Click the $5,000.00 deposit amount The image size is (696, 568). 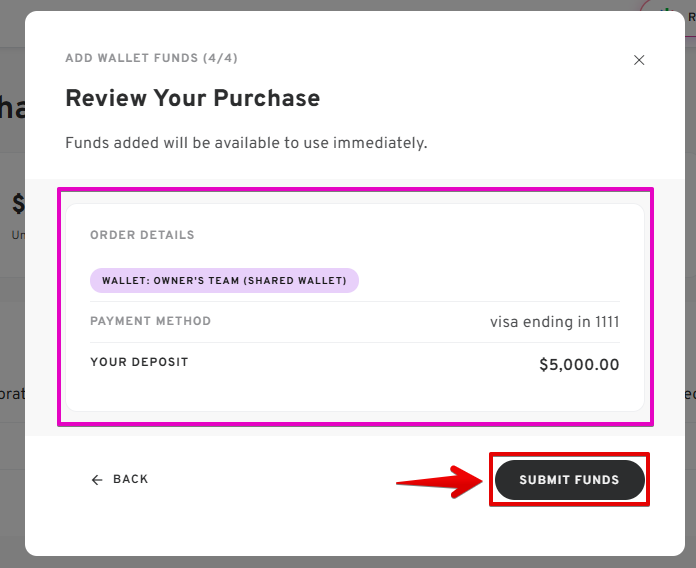pos(579,365)
